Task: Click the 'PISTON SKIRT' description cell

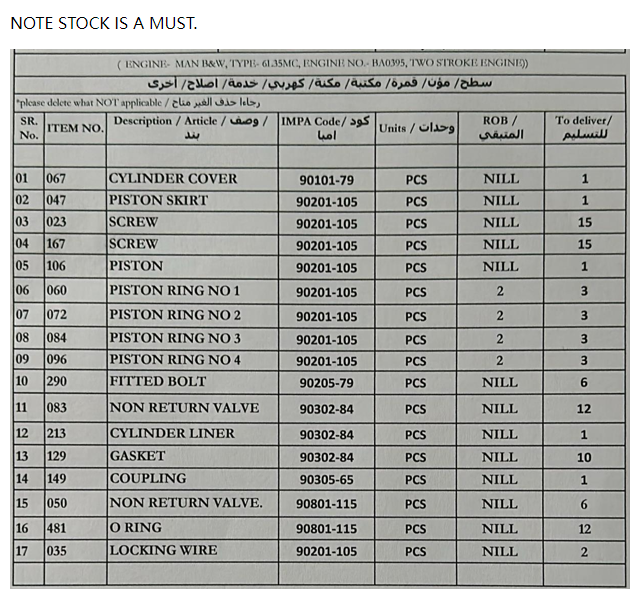Action: (x=158, y=200)
